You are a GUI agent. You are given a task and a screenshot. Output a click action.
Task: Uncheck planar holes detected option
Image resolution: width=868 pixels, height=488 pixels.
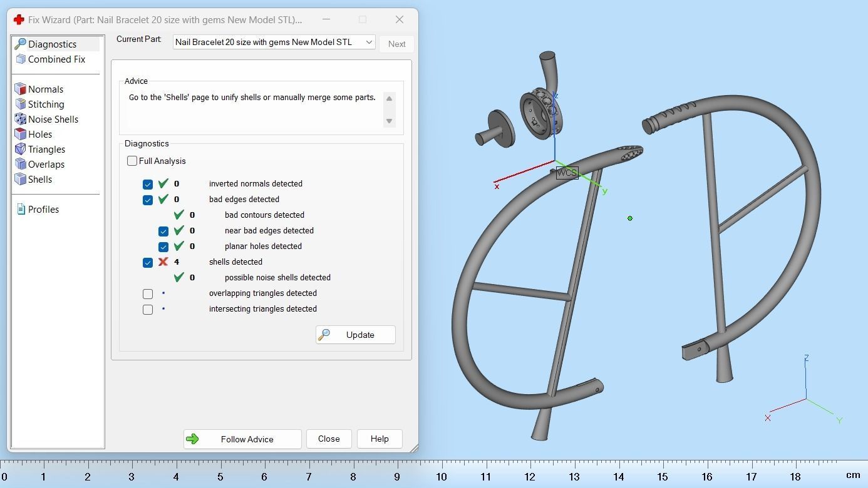(x=163, y=247)
